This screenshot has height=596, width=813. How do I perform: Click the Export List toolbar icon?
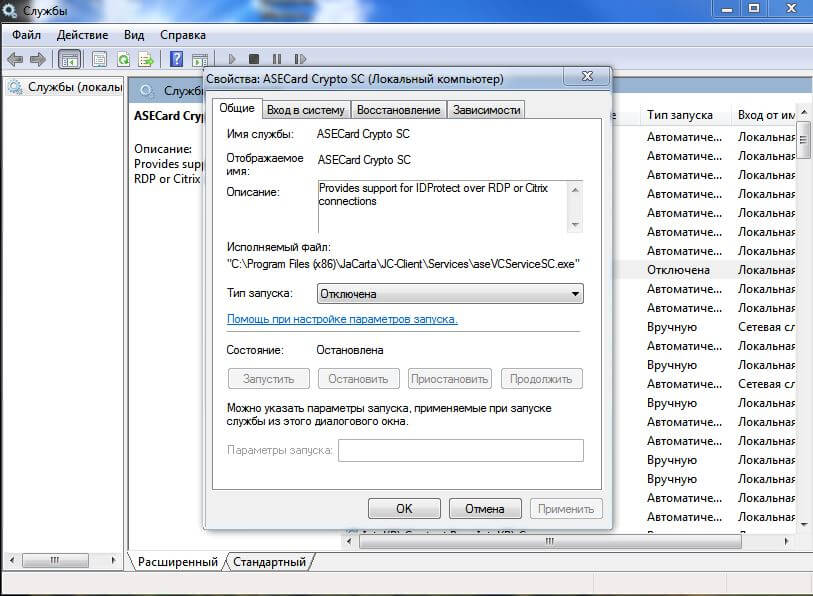click(146, 59)
